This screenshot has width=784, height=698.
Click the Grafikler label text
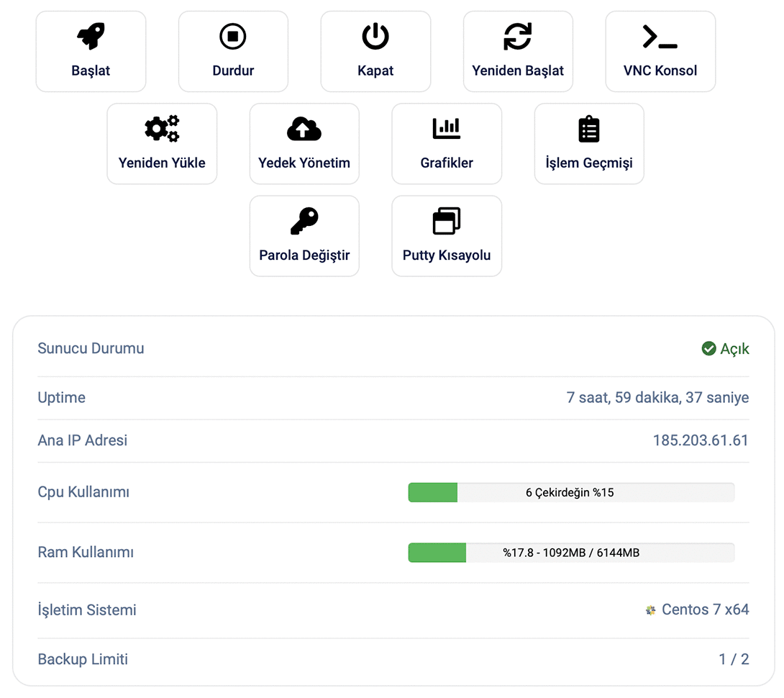(x=447, y=163)
